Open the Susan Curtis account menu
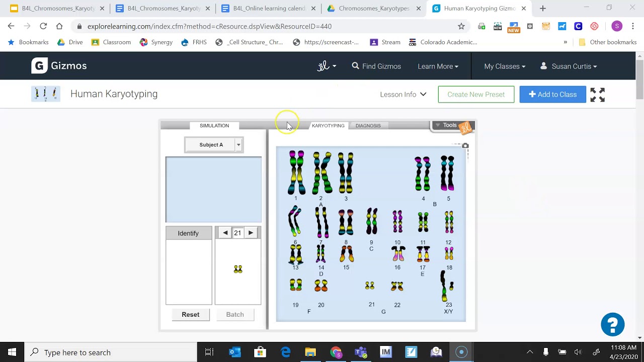This screenshot has height=362, width=644. click(x=569, y=66)
